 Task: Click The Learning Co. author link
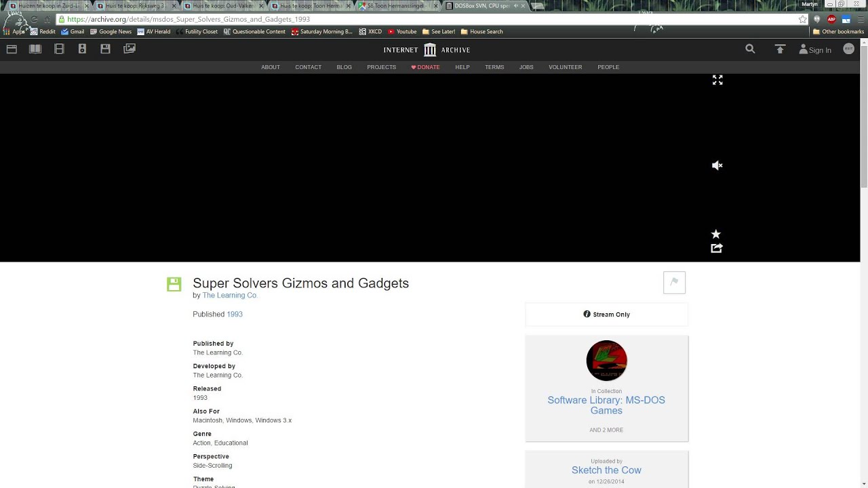point(230,296)
